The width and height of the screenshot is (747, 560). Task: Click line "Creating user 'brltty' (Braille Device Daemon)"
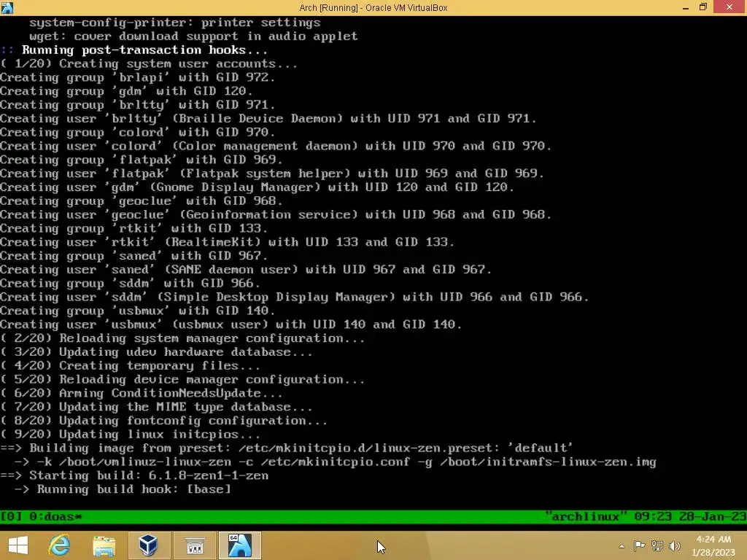[268, 119]
